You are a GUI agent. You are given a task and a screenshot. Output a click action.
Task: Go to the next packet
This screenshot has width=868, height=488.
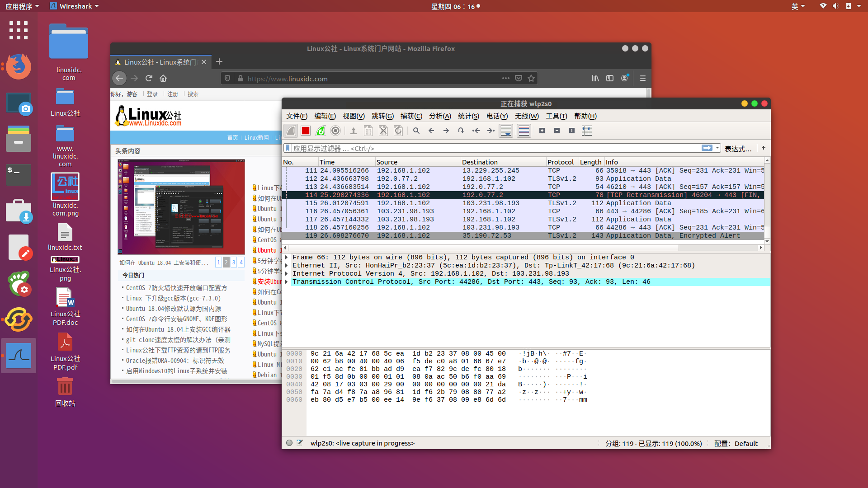pyautogui.click(x=446, y=131)
